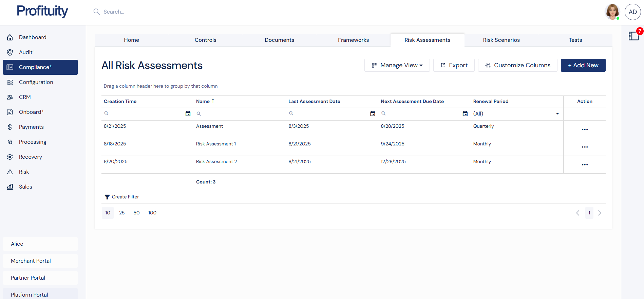644x299 pixels.
Task: Open the notifications panel icon with badge
Action: pyautogui.click(x=633, y=36)
